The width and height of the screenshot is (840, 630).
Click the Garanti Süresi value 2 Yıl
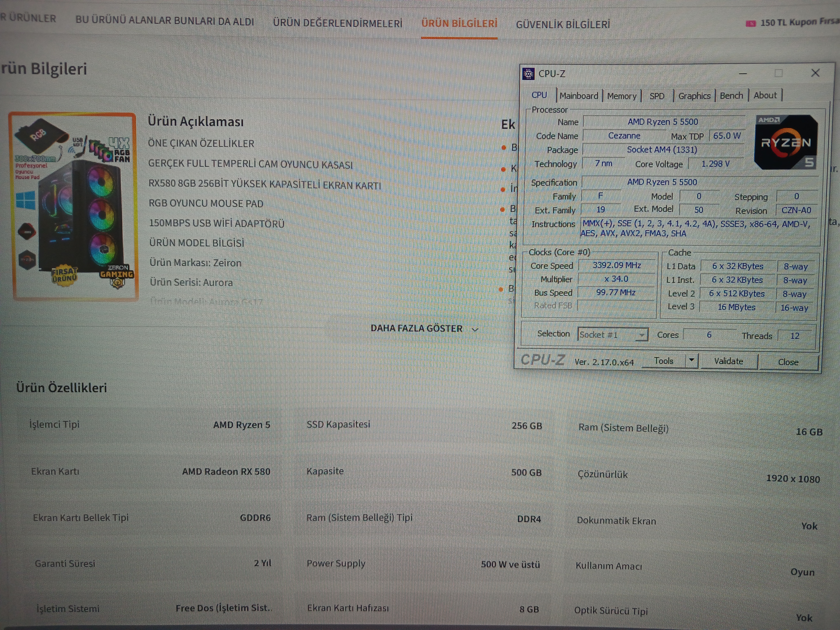click(x=262, y=563)
